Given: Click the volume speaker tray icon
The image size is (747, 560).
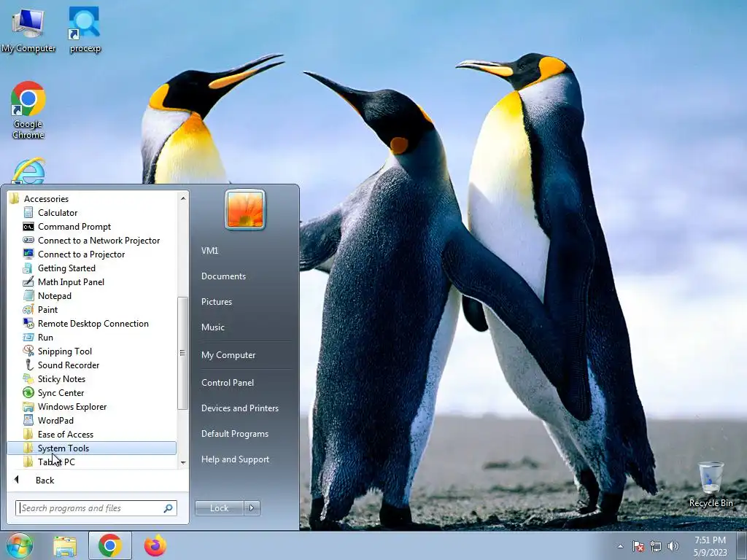Looking at the screenshot, I should 673,546.
